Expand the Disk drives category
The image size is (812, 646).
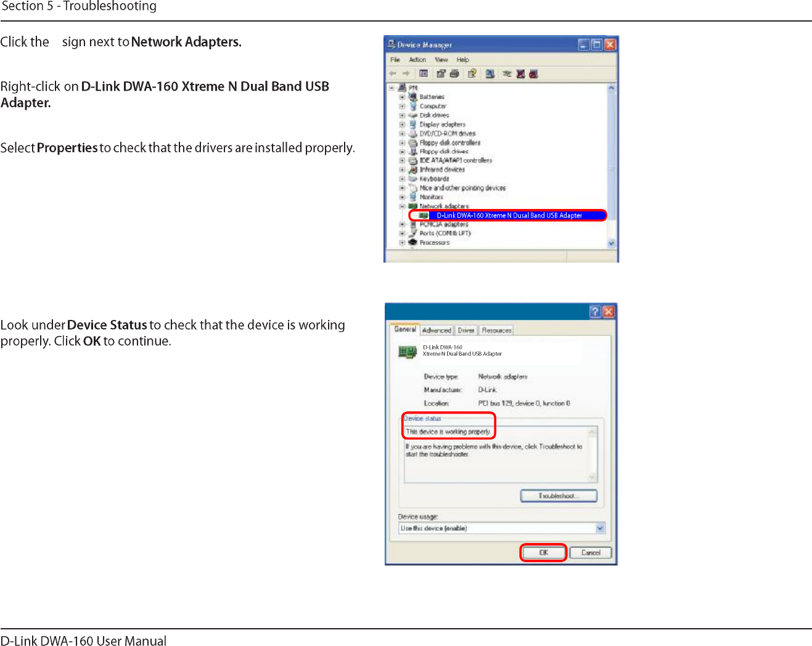click(402, 115)
